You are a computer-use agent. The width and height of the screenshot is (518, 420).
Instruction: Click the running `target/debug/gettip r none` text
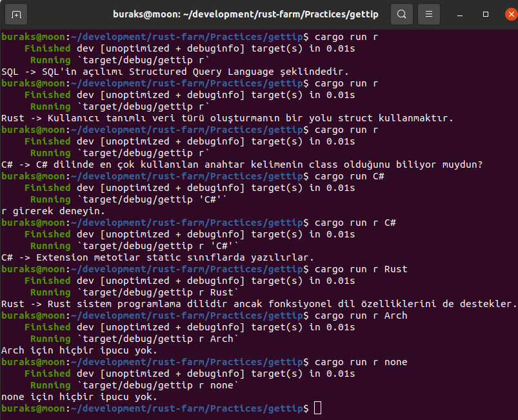pos(158,385)
